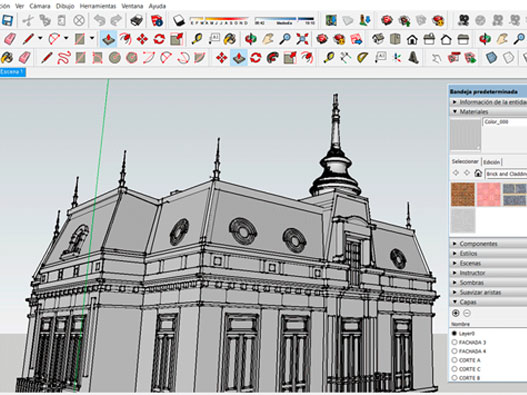Click the Save floppy disk icon
The image size is (527, 395).
pyautogui.click(x=7, y=21)
